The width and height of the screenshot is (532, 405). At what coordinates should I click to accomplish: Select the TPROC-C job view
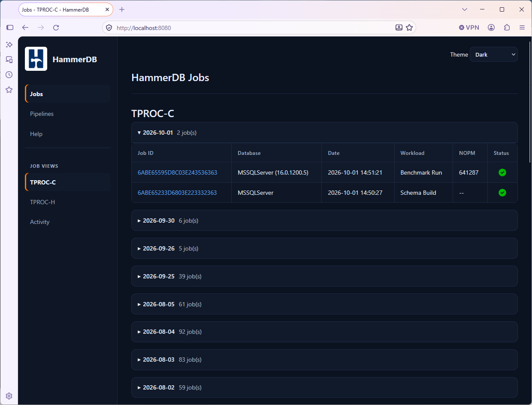(x=68, y=182)
